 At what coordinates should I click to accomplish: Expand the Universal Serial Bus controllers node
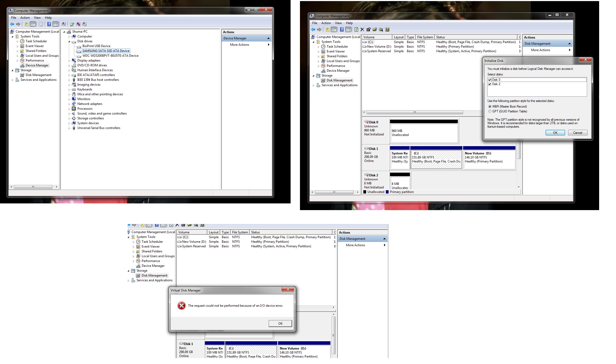(69, 128)
